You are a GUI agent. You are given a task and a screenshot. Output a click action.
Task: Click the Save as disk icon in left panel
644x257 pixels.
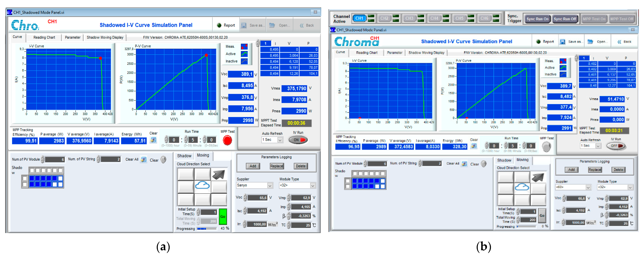(244, 25)
